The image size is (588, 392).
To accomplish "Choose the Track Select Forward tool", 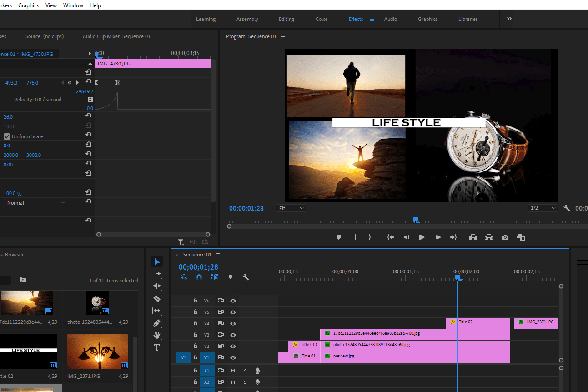I will 157,274.
